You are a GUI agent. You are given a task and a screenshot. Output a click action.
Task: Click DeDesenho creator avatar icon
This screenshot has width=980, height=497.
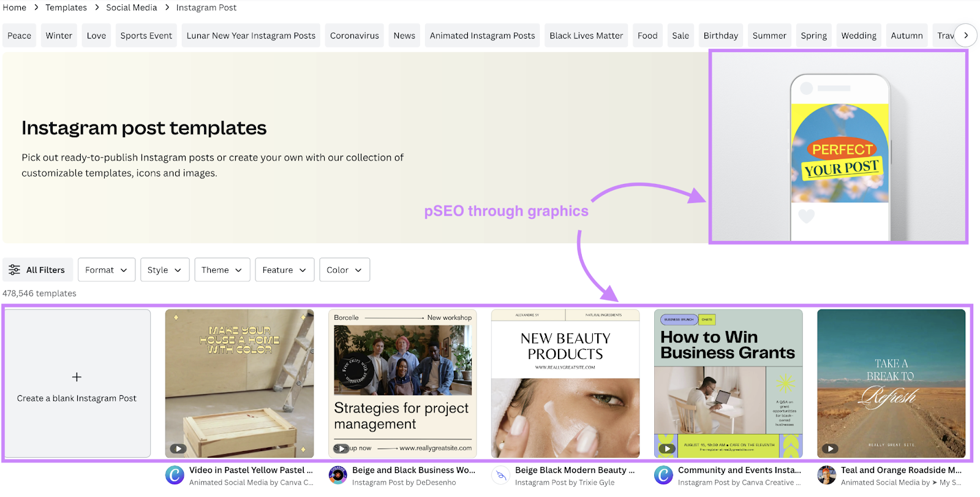pyautogui.click(x=337, y=475)
